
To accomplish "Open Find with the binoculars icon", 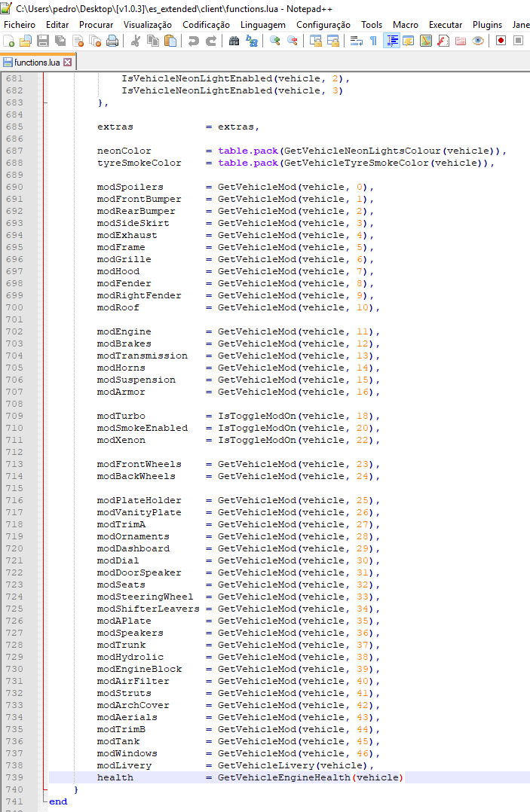I will pos(234,41).
